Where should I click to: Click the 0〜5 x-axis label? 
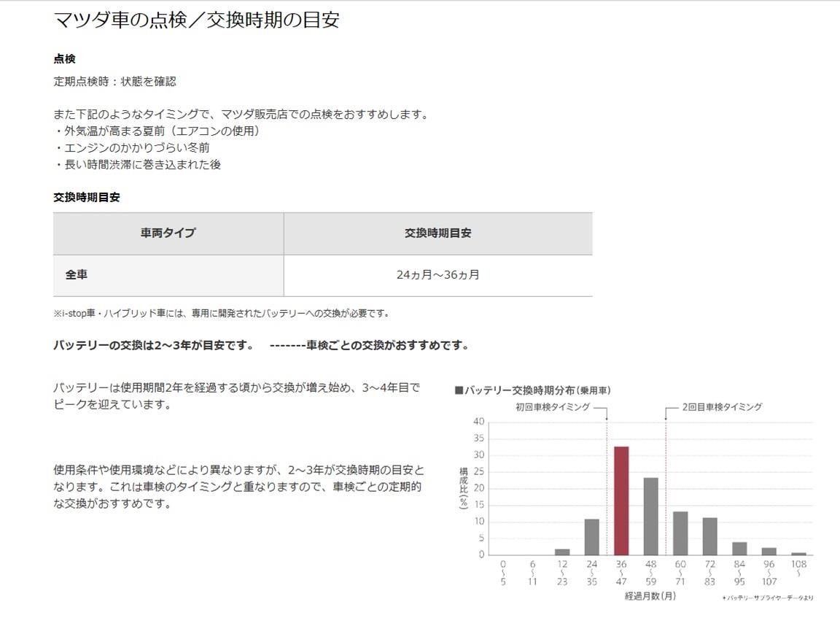(502, 573)
